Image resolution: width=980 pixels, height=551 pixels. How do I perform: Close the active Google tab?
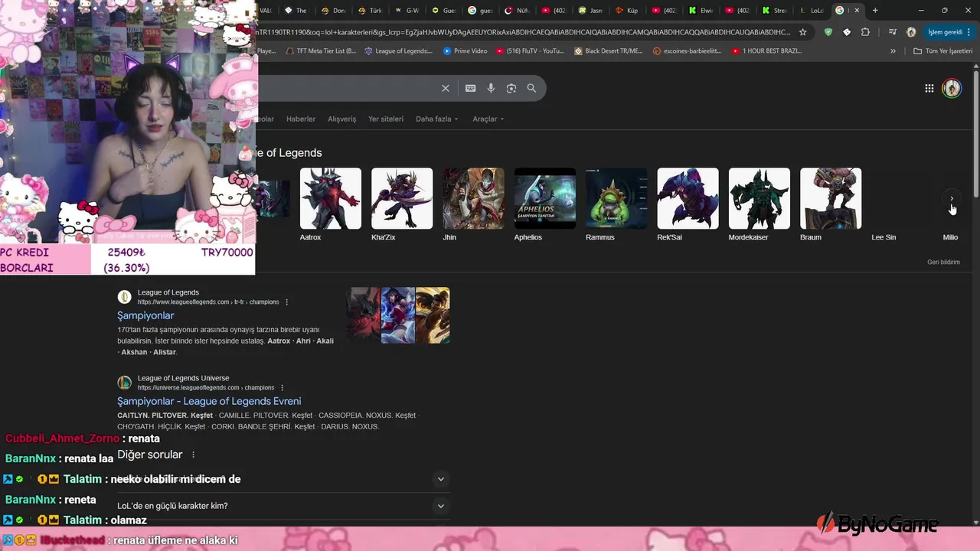tap(857, 11)
